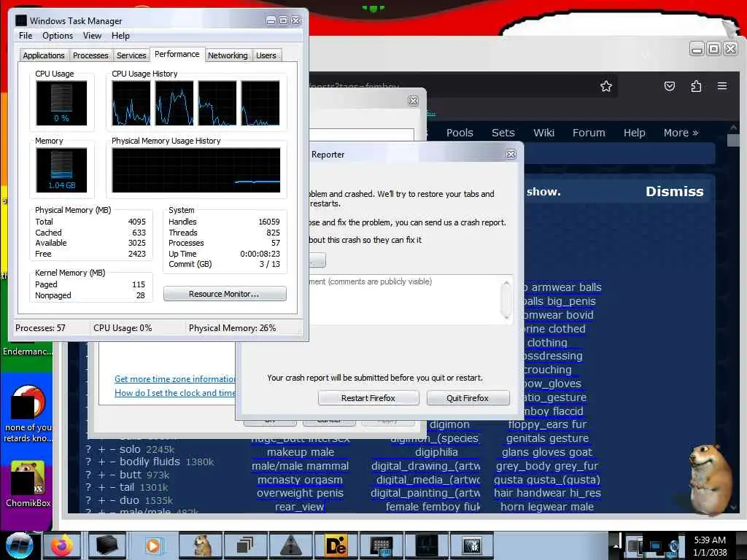The width and height of the screenshot is (747, 560).
Task: Open the stacked windows taskbar icon
Action: [x=246, y=545]
